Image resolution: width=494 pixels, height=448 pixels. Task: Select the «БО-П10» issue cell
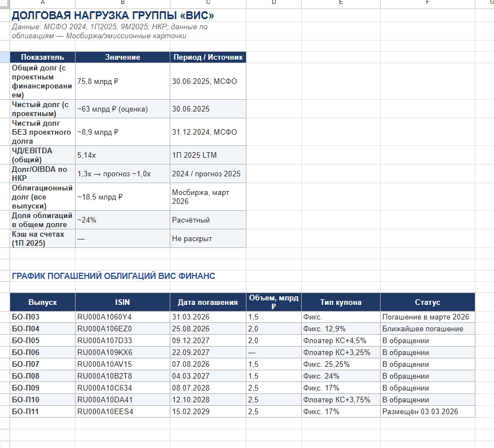click(42, 400)
